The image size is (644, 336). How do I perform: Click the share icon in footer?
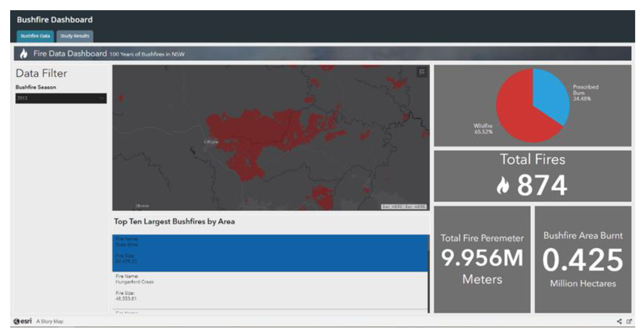pyautogui.click(x=619, y=321)
